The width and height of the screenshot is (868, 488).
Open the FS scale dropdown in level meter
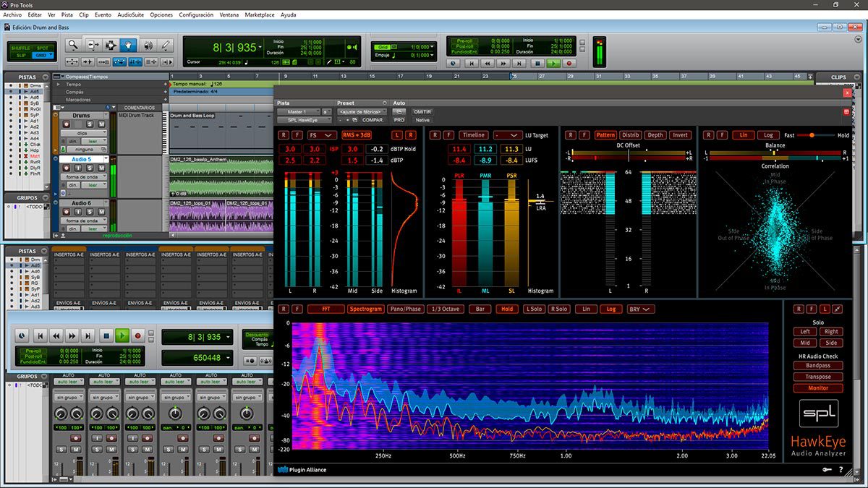tap(321, 135)
